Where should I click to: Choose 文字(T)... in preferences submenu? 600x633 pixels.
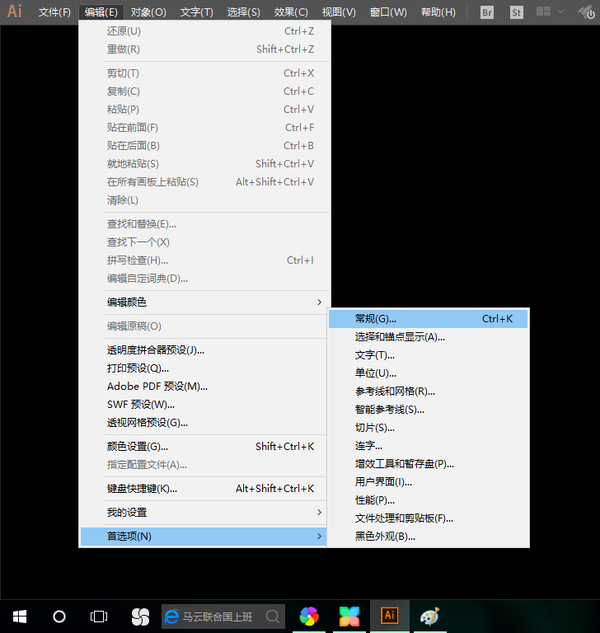click(x=428, y=355)
